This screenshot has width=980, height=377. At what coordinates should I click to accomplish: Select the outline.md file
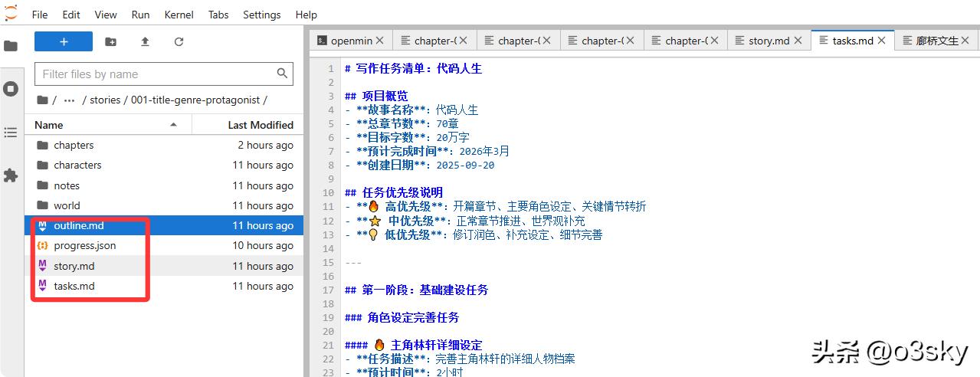[164, 225]
